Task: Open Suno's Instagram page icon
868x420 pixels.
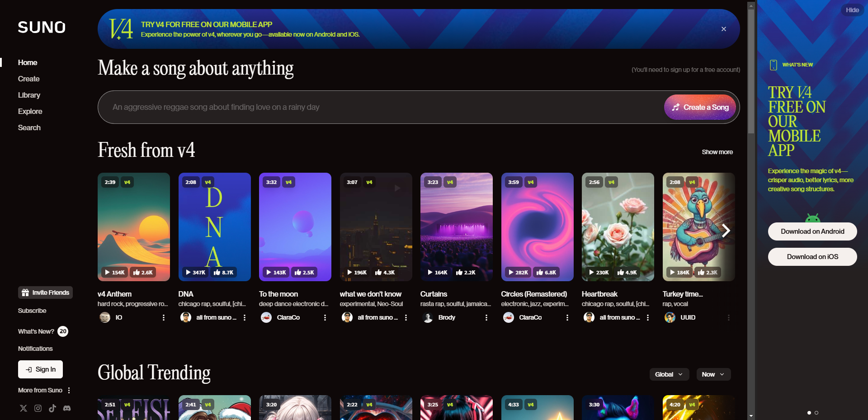Action: (x=38, y=408)
